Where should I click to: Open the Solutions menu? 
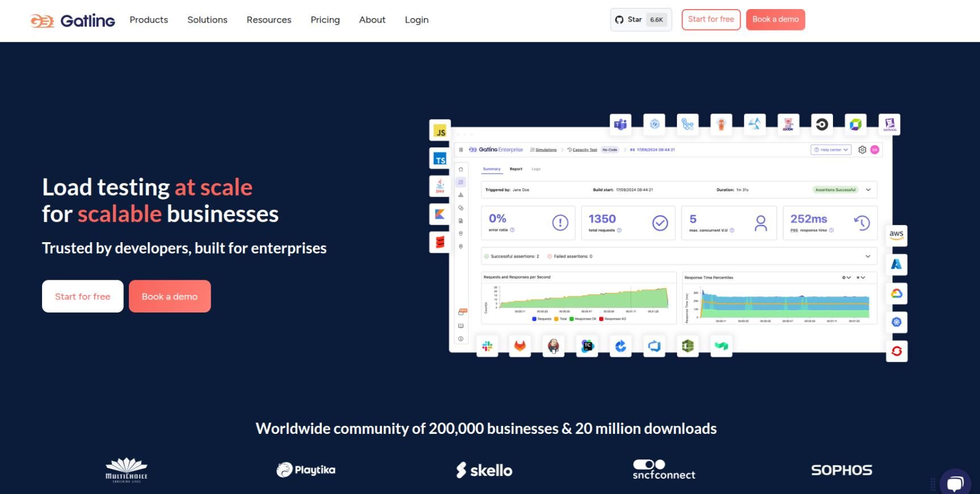pyautogui.click(x=207, y=20)
